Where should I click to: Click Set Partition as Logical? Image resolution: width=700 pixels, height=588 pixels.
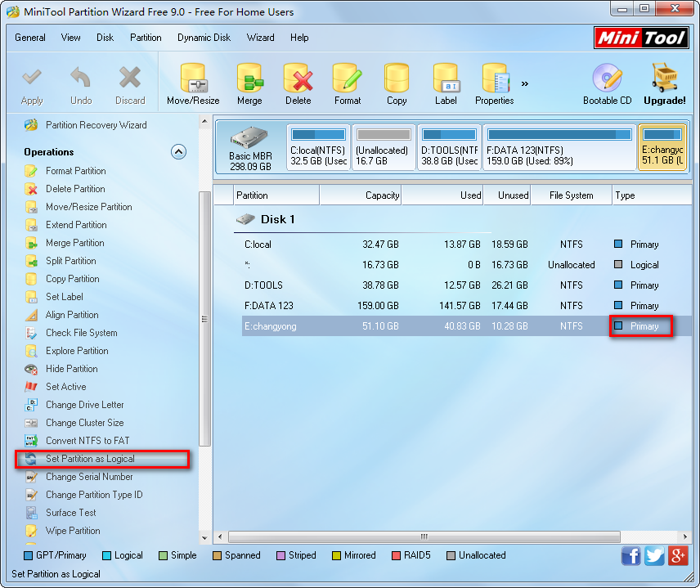click(90, 459)
